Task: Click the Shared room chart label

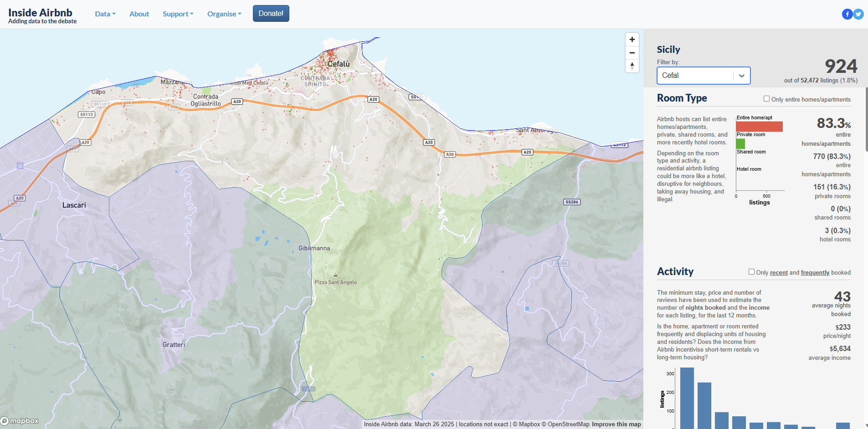Action: pos(751,152)
